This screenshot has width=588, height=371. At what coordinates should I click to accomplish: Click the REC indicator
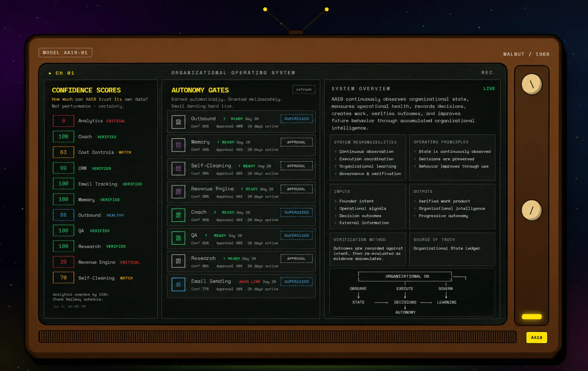[487, 73]
